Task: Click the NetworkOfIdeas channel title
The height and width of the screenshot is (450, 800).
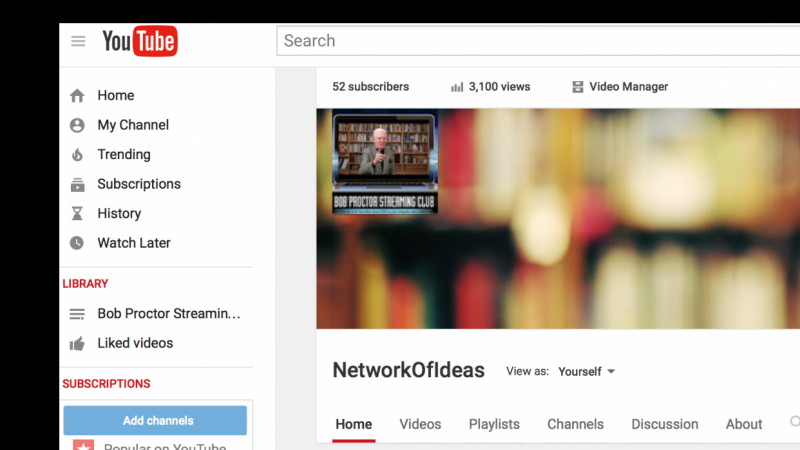Action: 409,370
